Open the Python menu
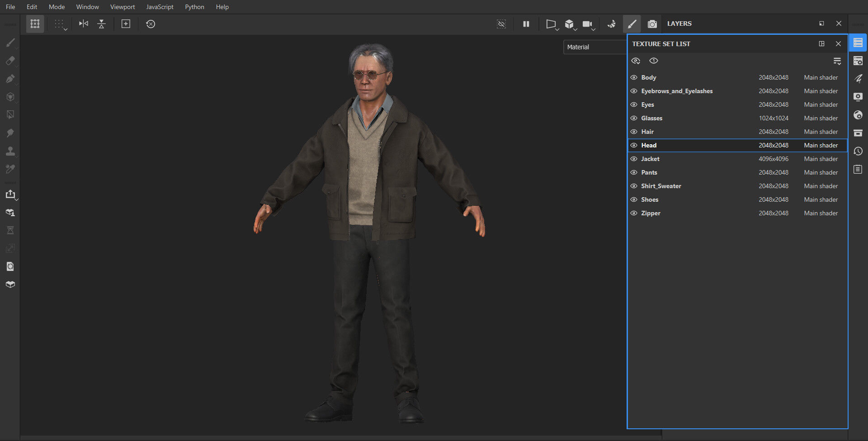868x441 pixels. coord(194,7)
